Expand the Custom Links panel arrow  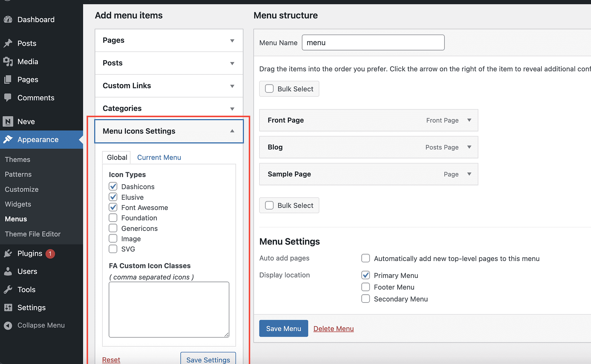(232, 86)
